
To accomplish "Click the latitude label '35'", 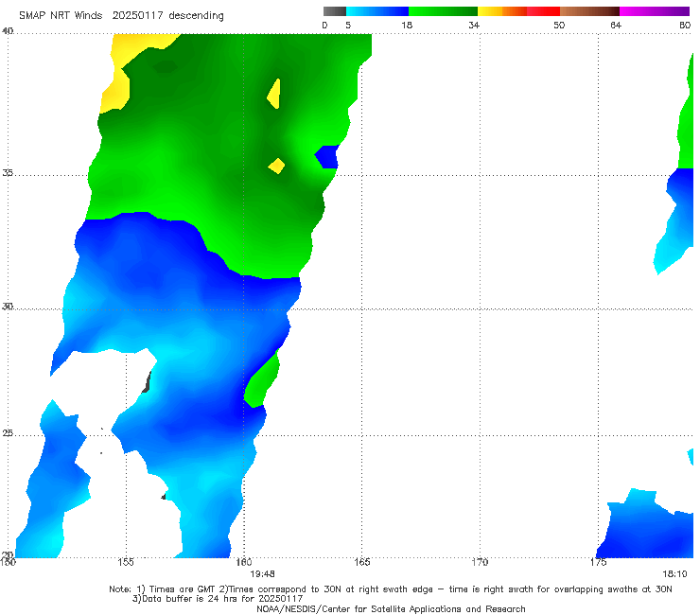I will pos(8,172).
